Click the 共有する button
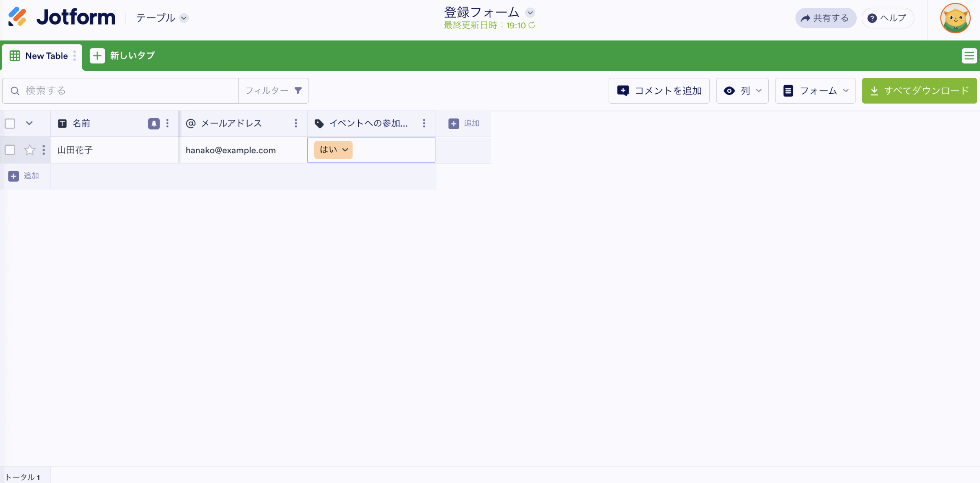 pyautogui.click(x=825, y=18)
